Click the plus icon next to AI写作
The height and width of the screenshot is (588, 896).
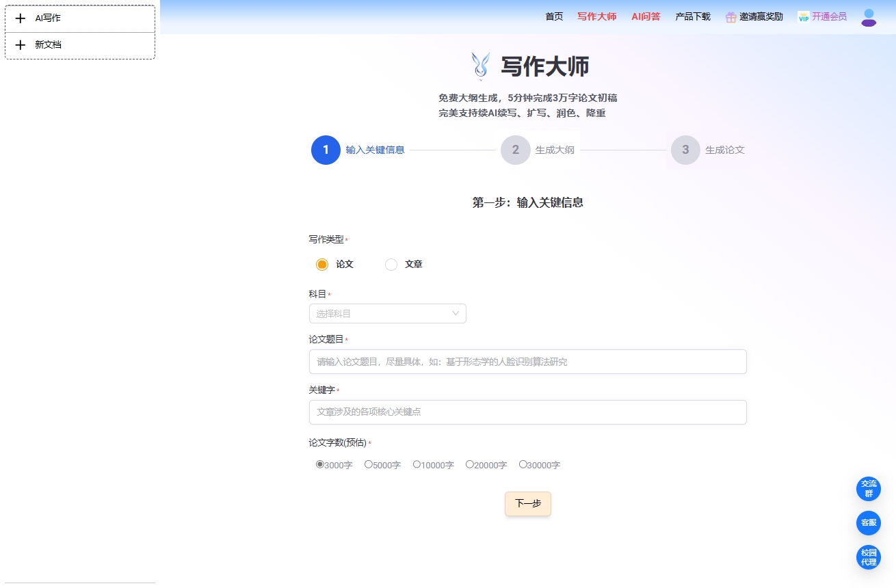[x=21, y=18]
